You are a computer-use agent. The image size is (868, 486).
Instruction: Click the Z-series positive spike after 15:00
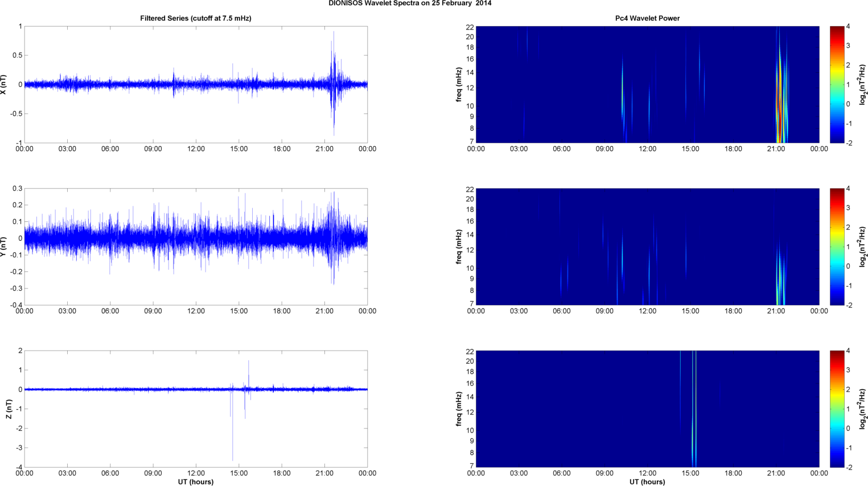(x=248, y=374)
